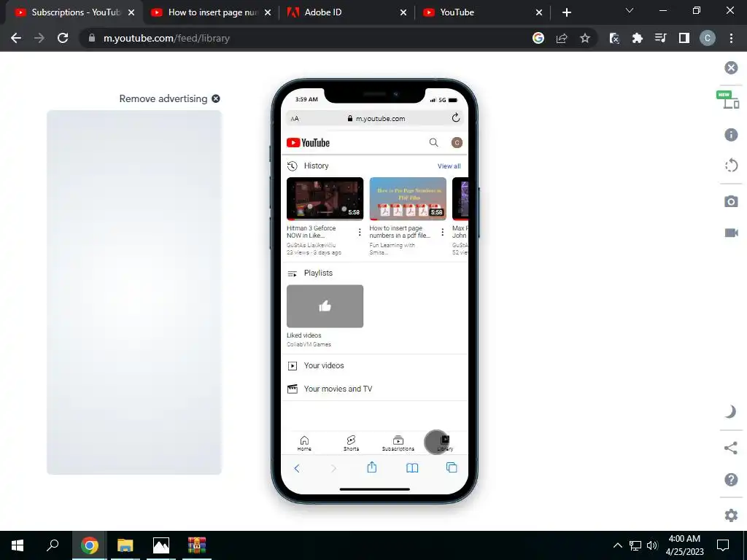Start video recording with camcorder icon
This screenshot has width=747, height=560.
point(731,233)
